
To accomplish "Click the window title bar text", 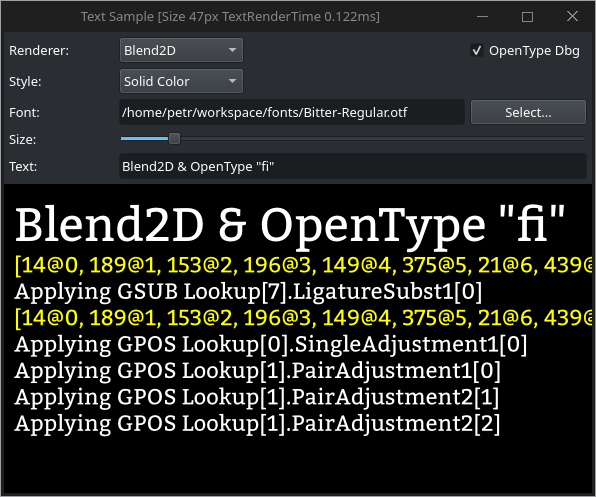I will pos(230,17).
